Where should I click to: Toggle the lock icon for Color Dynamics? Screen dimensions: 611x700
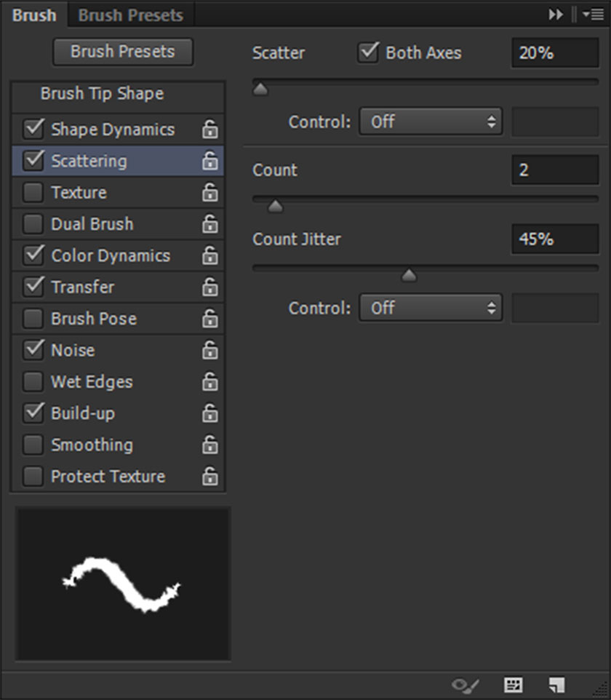(x=209, y=255)
